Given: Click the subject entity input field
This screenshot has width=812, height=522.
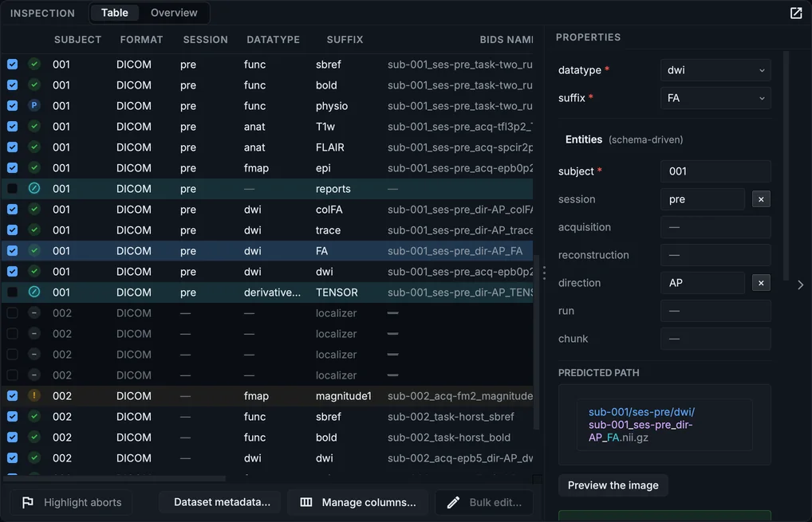Looking at the screenshot, I should coord(715,171).
